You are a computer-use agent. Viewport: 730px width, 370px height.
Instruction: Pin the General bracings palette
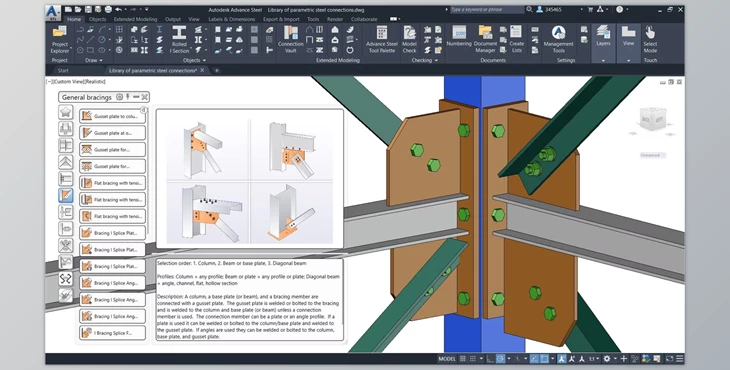128,97
